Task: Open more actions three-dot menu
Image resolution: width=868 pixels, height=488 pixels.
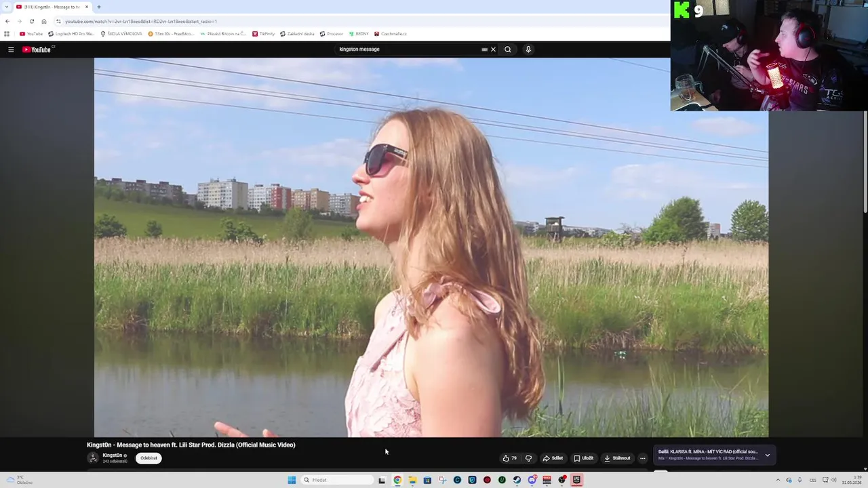Action: 643,458
